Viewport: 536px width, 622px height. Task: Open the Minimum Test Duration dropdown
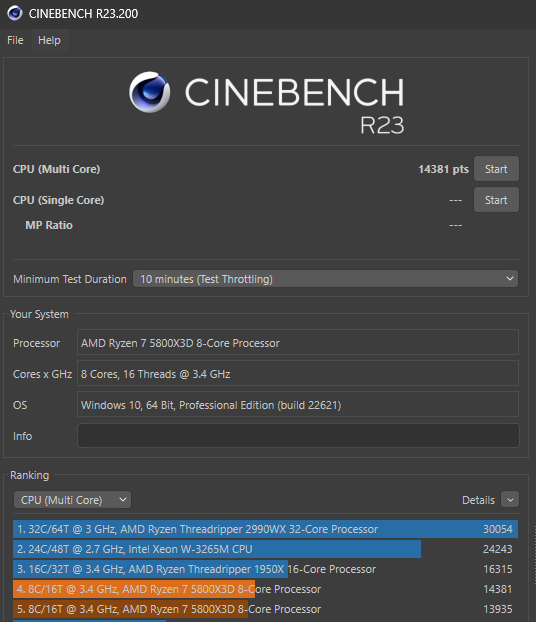(x=325, y=279)
